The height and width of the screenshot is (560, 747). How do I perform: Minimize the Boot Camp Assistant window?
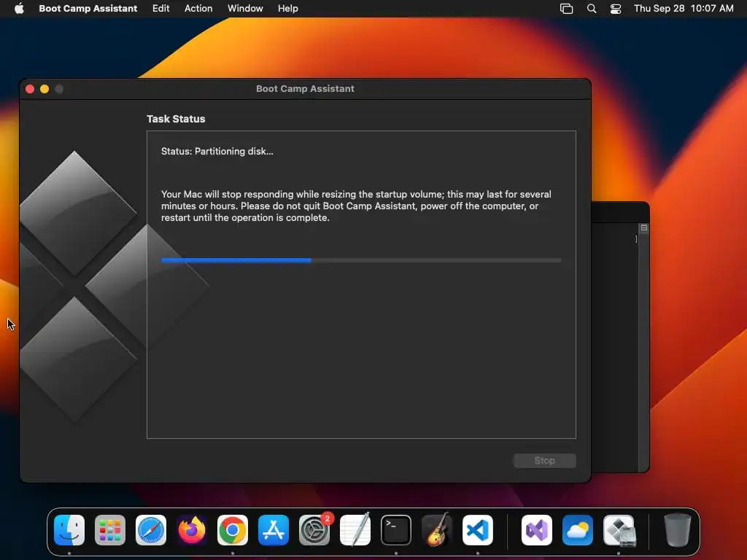coord(44,89)
